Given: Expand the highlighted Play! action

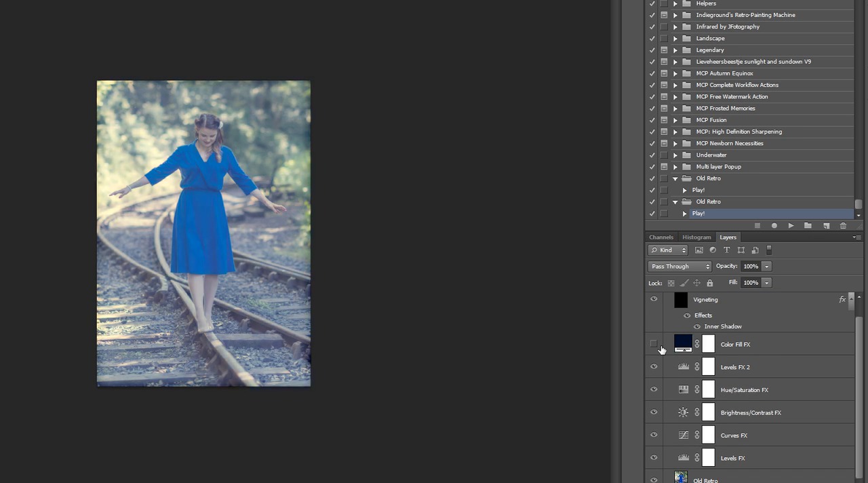Looking at the screenshot, I should 684,214.
